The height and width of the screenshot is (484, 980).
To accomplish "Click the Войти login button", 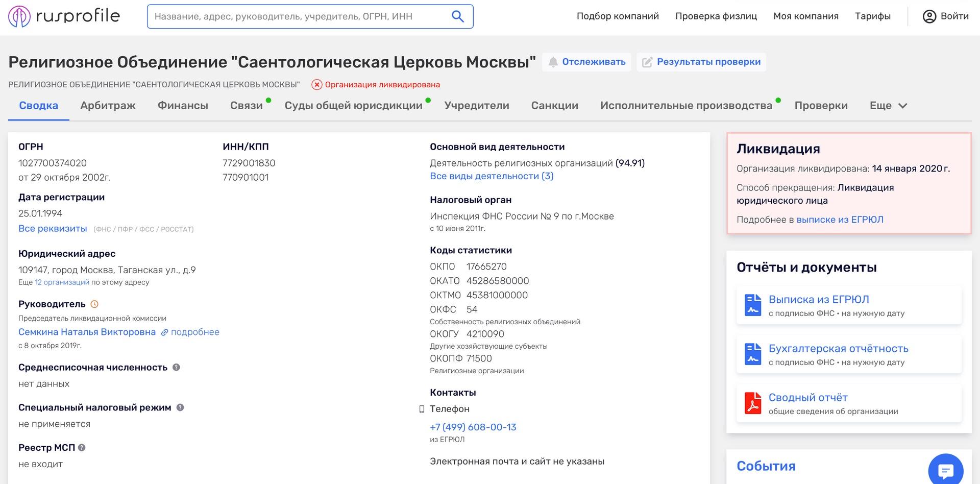I will coord(946,16).
